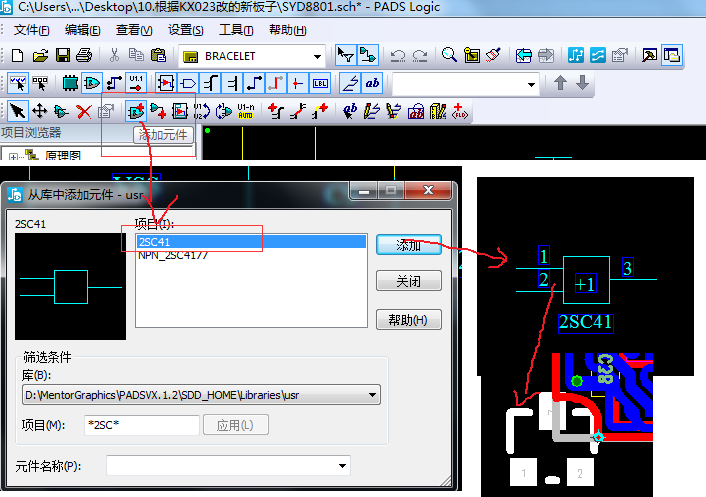Open the 元件名称(P) dropdown
Screen dimensions: 706x497
pos(342,466)
